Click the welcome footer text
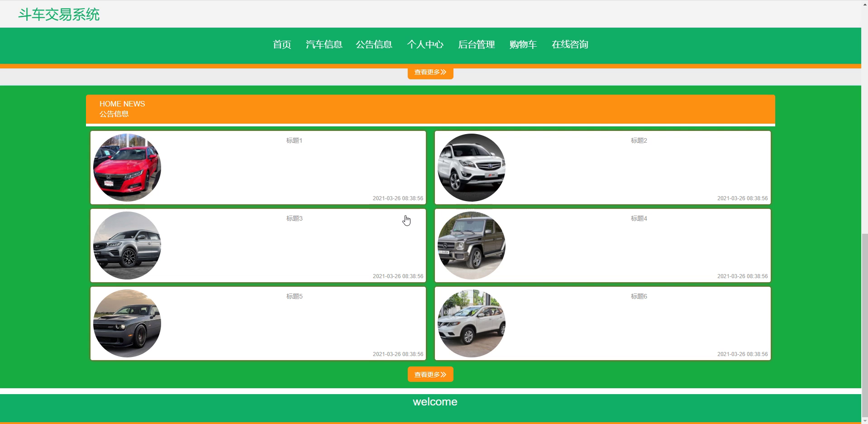The height and width of the screenshot is (424, 868). (435, 402)
